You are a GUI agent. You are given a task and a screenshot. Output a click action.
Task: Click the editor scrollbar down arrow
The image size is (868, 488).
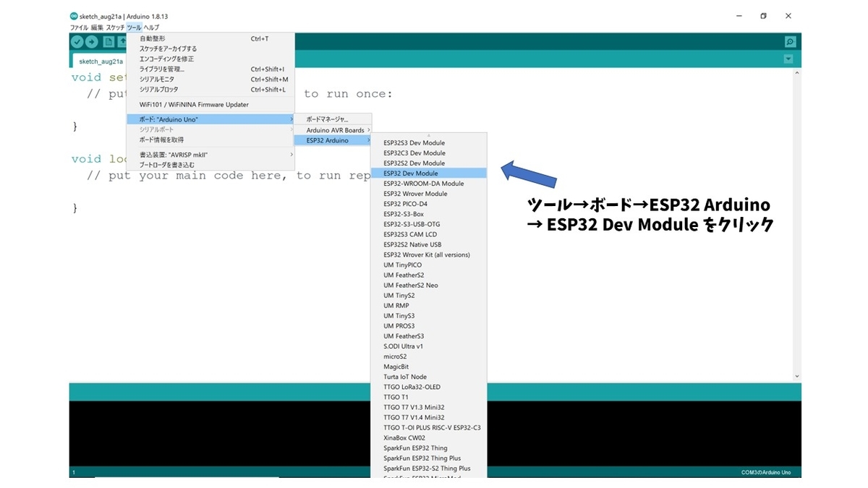[796, 376]
